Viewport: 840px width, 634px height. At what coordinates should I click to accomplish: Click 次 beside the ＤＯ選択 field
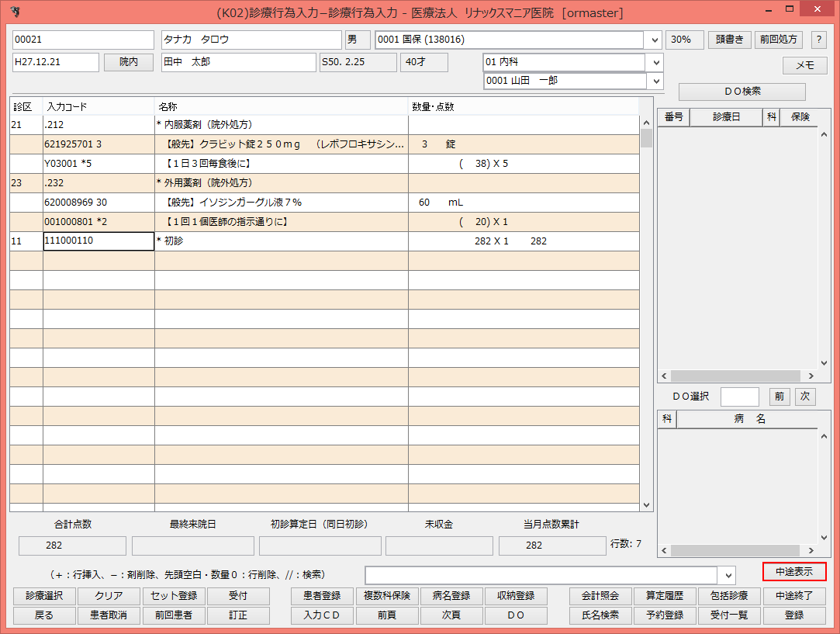click(804, 397)
